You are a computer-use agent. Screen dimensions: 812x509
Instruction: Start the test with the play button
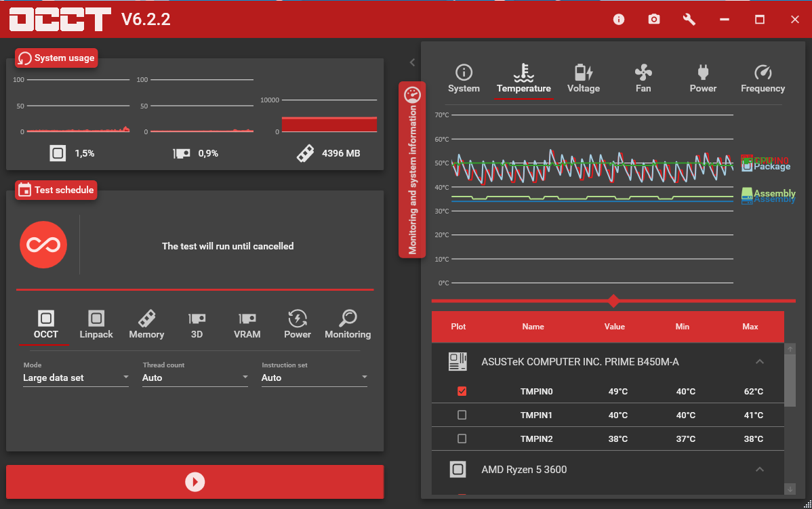(x=195, y=482)
